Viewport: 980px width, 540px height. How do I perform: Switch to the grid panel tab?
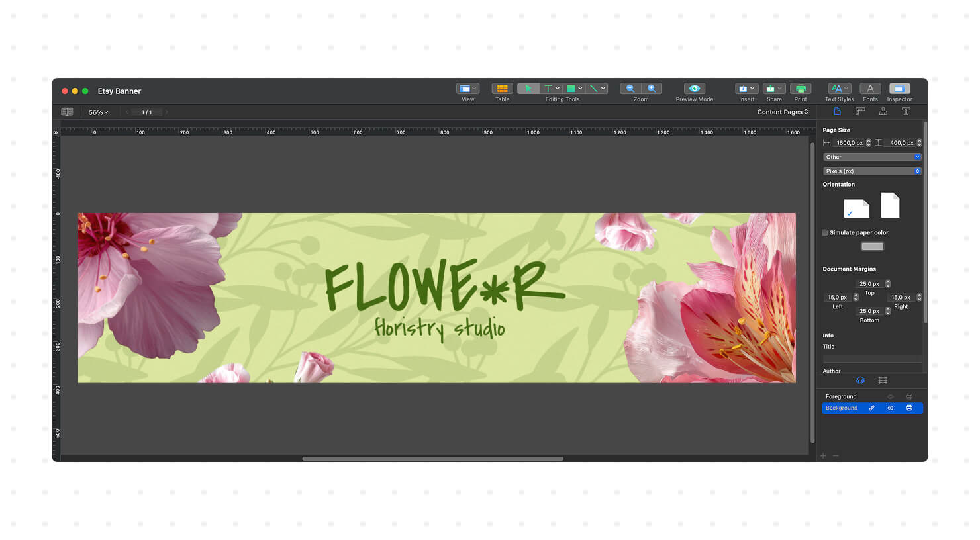[x=883, y=381]
